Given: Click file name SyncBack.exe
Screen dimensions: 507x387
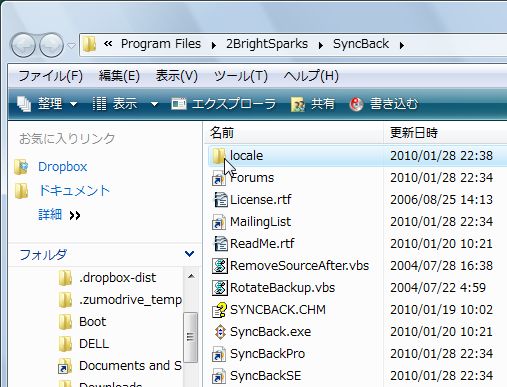Looking at the screenshot, I should [x=270, y=332].
